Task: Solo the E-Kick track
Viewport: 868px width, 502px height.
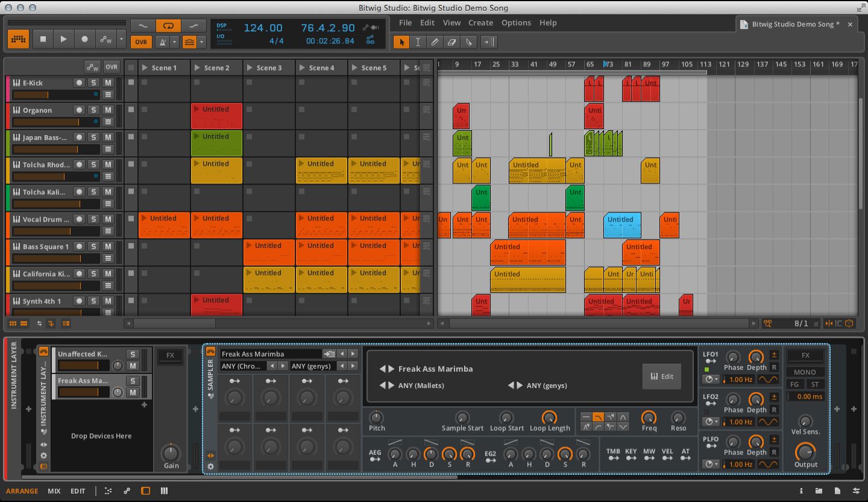Action: [93, 83]
